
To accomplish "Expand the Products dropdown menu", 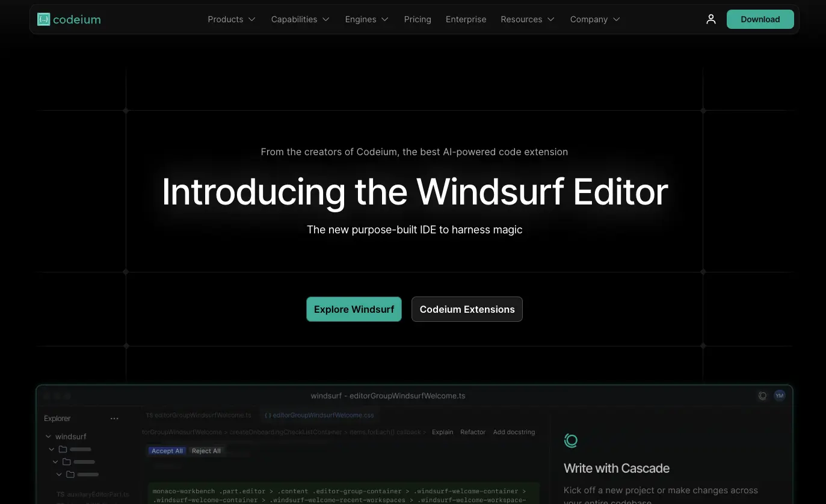I will (232, 19).
